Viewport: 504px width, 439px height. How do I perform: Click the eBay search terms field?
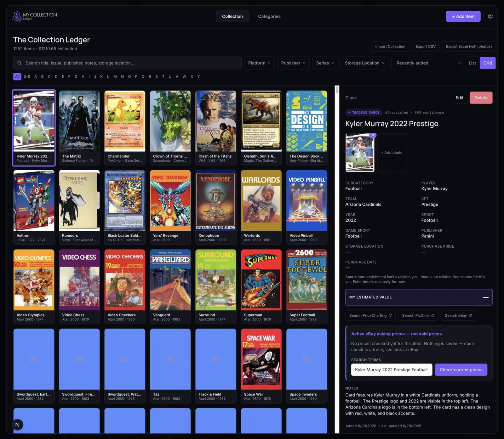coord(391,370)
